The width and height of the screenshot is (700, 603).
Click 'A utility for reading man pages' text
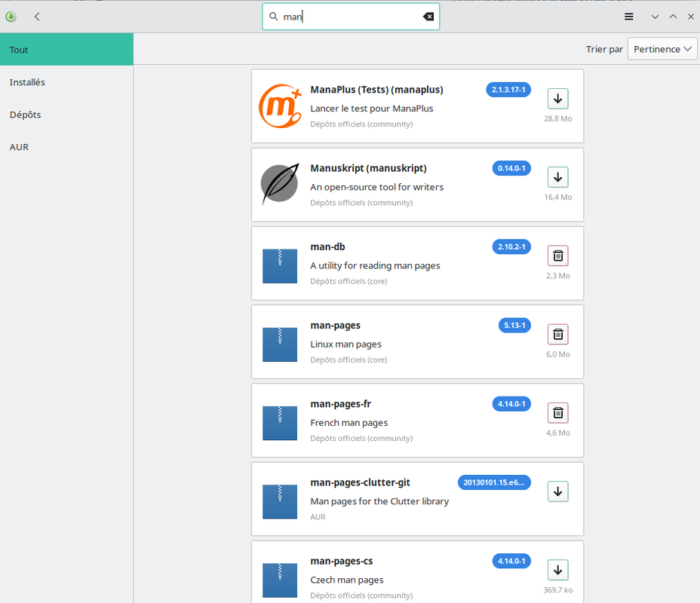coord(375,266)
